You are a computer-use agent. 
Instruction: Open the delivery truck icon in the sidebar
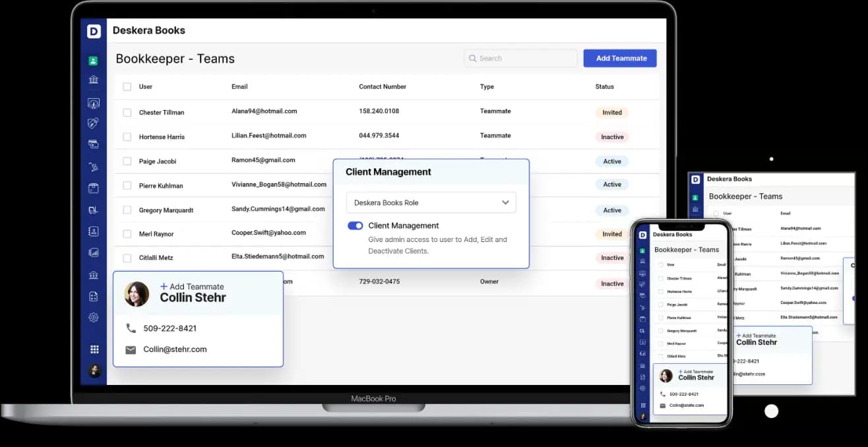(x=93, y=210)
